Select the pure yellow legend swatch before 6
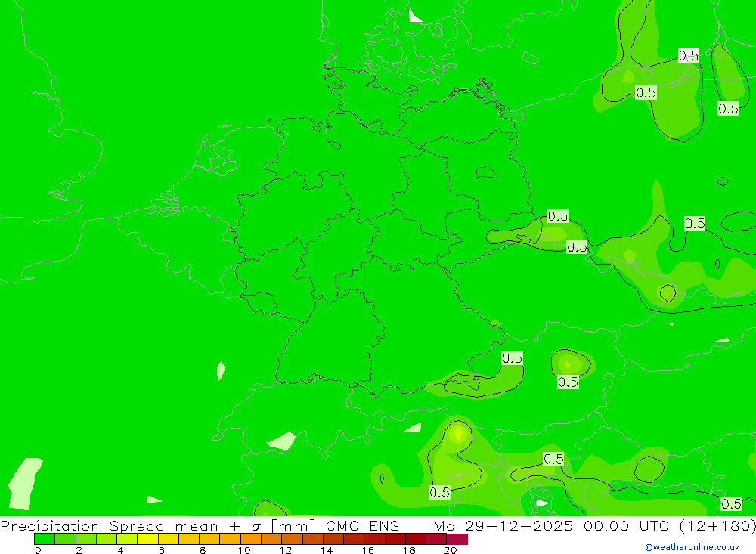Image resolution: width=756 pixels, height=554 pixels. [147, 539]
